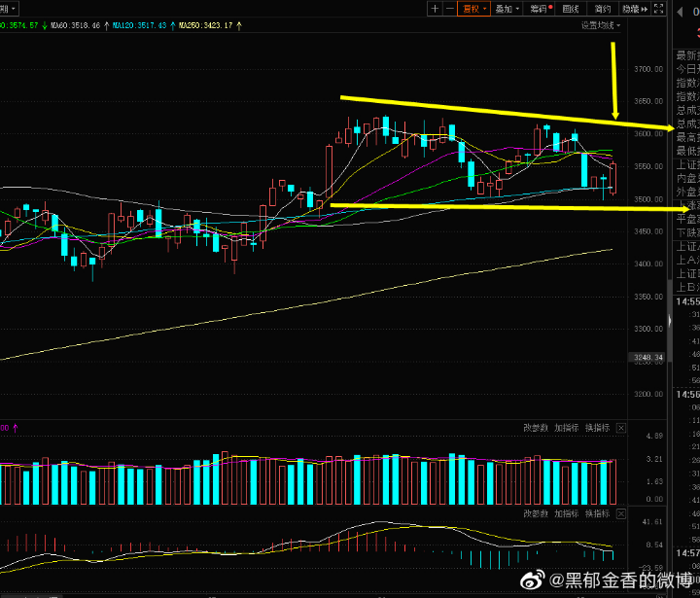Open the 叠加 overlay dropdown
The height and width of the screenshot is (598, 700).
click(x=507, y=9)
